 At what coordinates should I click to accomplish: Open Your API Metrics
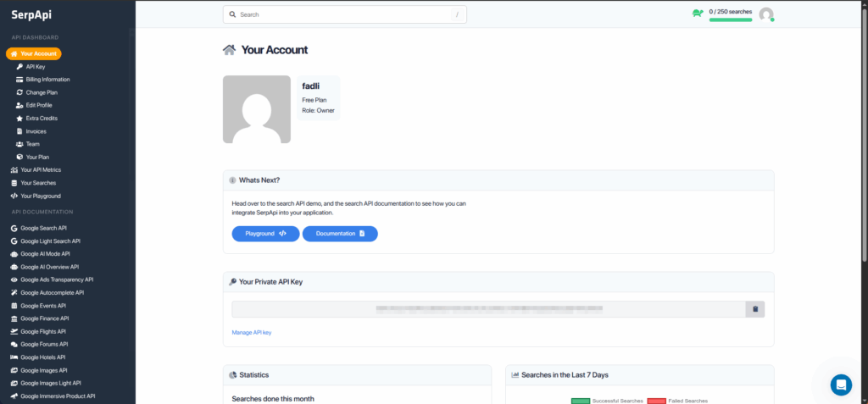pyautogui.click(x=40, y=170)
